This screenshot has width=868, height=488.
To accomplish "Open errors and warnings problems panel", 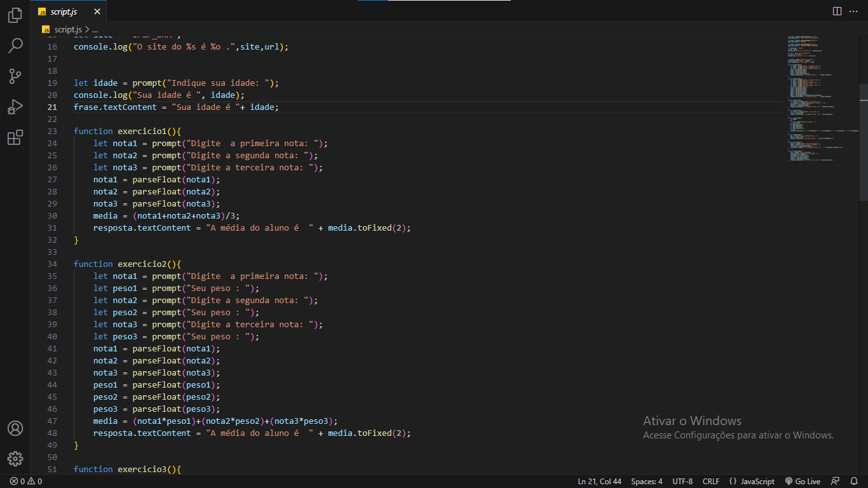I will coord(26,482).
